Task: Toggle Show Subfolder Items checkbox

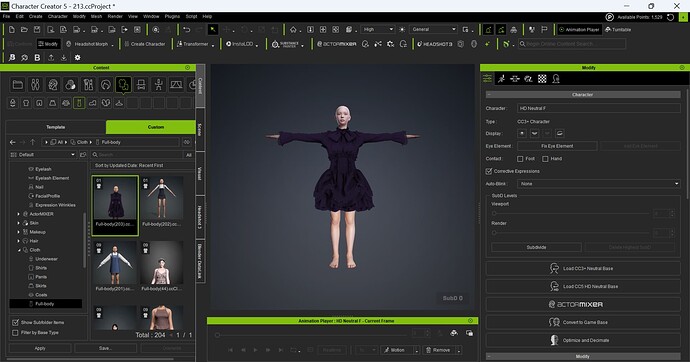Action: [15, 322]
